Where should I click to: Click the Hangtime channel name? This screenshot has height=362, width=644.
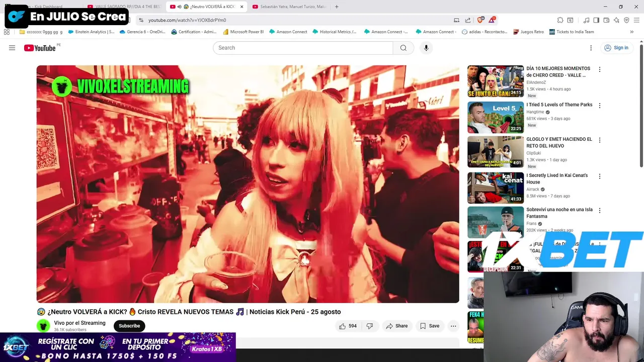[535, 112]
